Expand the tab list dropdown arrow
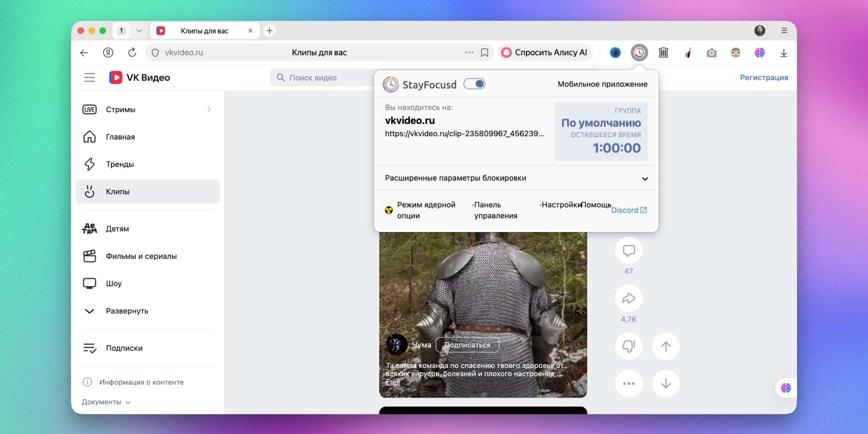The image size is (868, 434). pyautogui.click(x=139, y=31)
